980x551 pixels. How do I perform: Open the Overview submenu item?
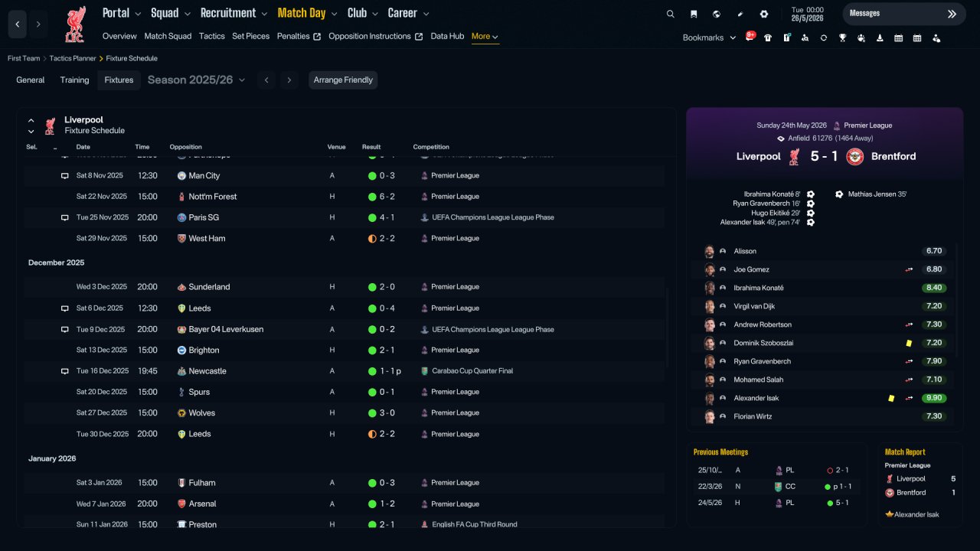[119, 36]
